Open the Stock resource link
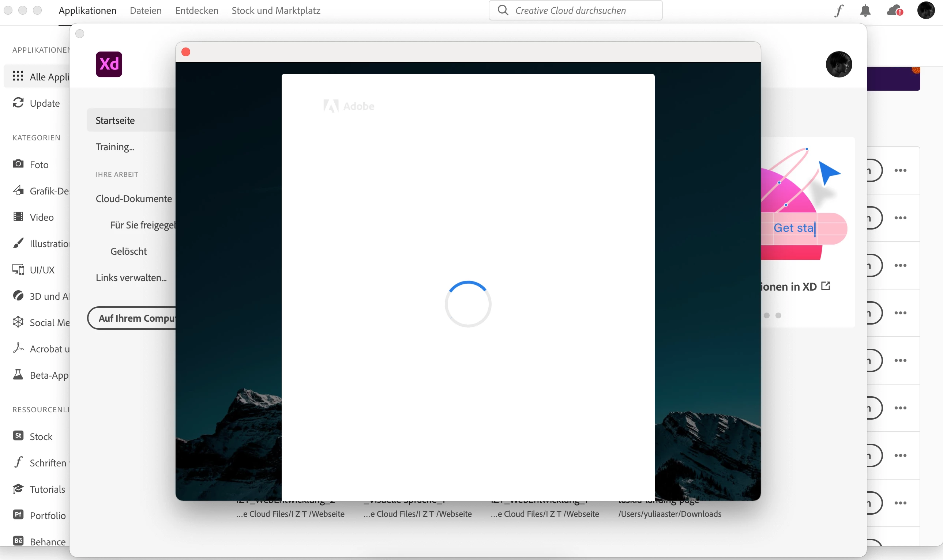The height and width of the screenshot is (560, 943). 41,436
